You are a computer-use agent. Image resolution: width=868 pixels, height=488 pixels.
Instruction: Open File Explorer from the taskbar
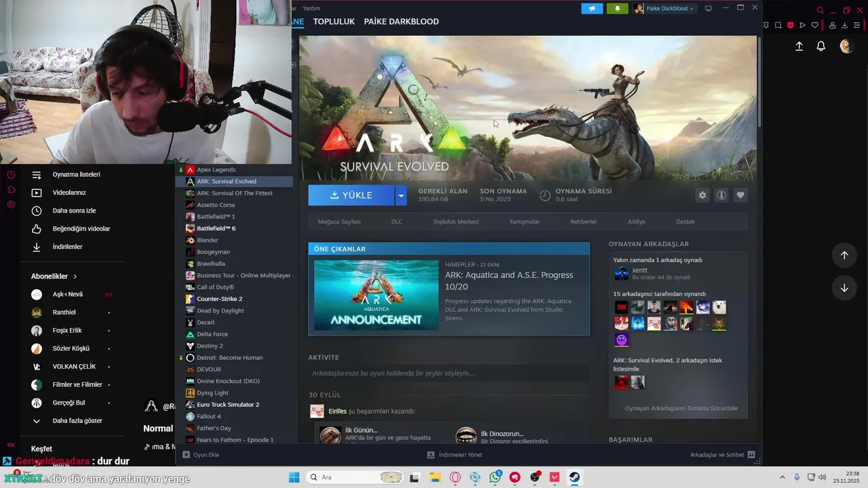point(435,477)
